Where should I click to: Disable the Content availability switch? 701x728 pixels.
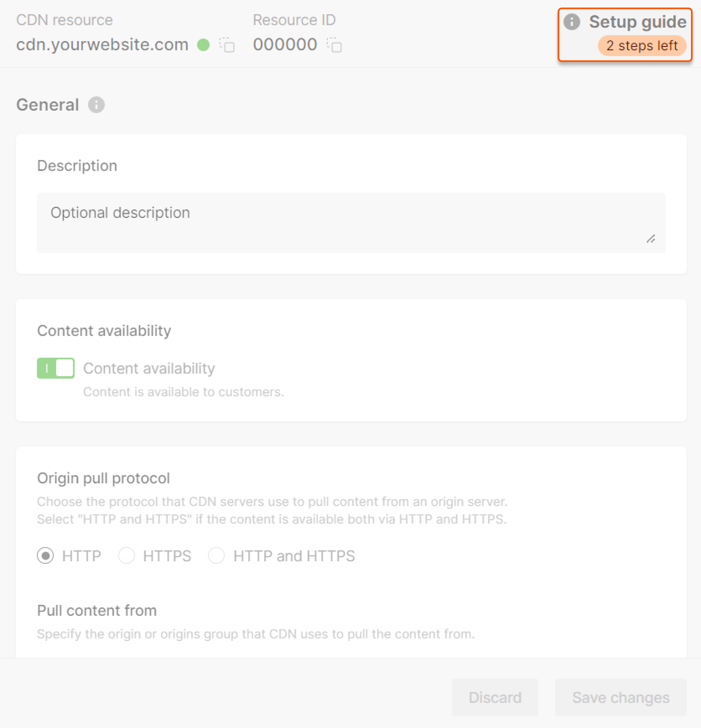(x=56, y=368)
